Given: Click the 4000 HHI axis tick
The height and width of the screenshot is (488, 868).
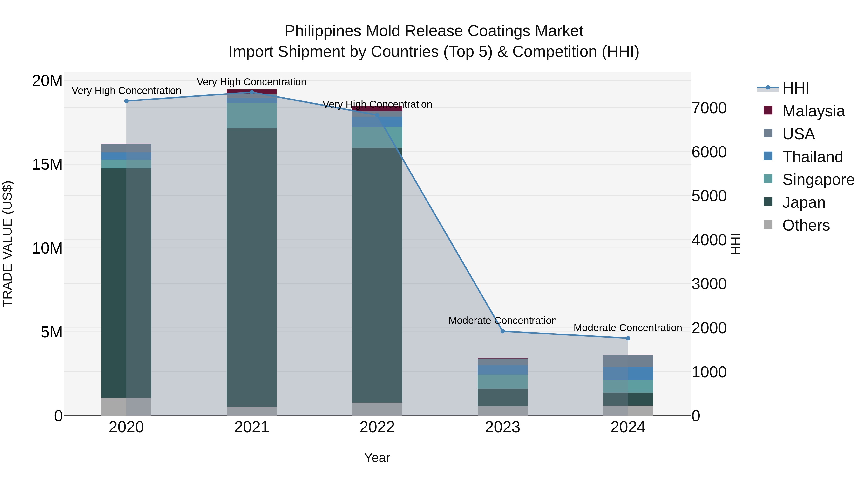Looking at the screenshot, I should click(709, 240).
